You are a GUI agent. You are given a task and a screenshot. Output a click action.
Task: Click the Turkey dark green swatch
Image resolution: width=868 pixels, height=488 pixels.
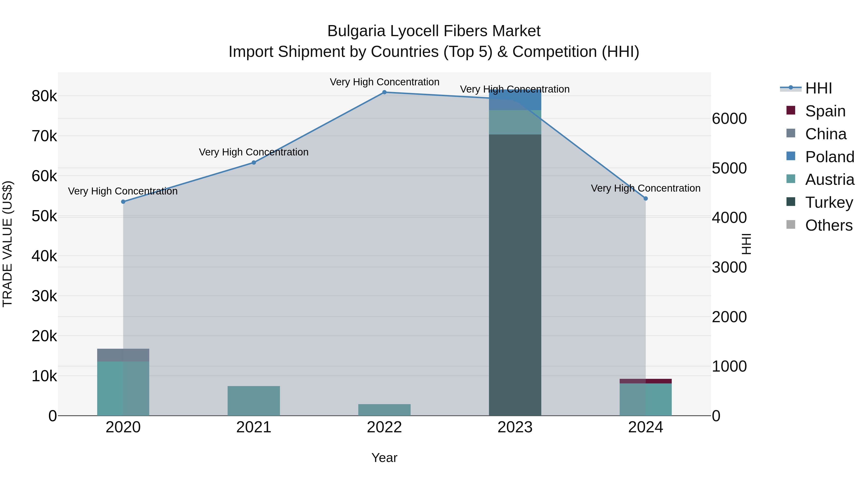point(791,202)
